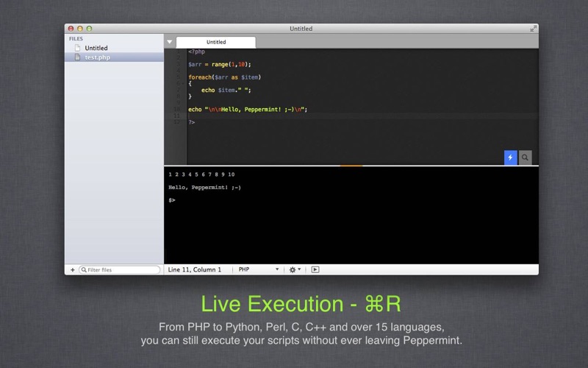The height and width of the screenshot is (368, 588).
Task: Click the echo Hello, Peppermint code line
Action: pyautogui.click(x=248, y=110)
